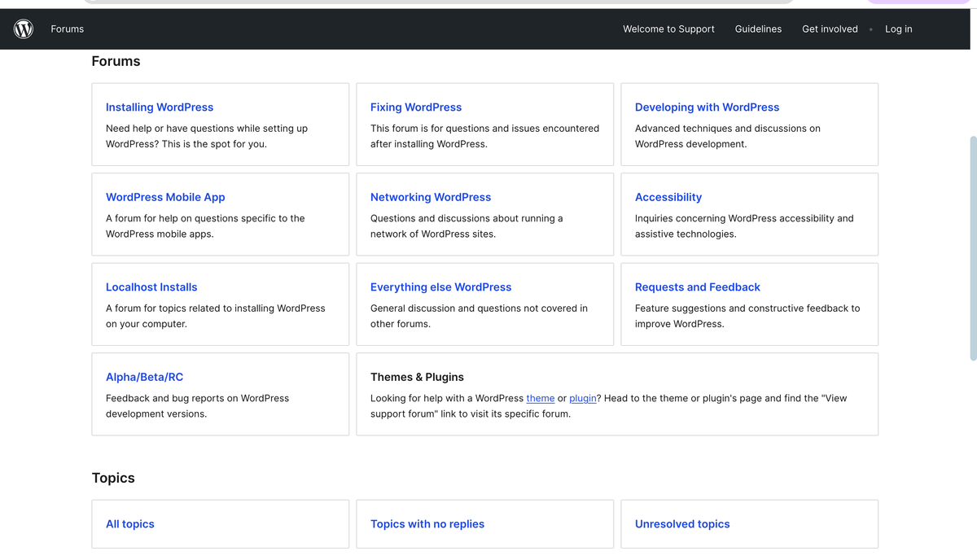The width and height of the screenshot is (977, 560).
Task: Click 'A forum for help on questions' text
Action: point(205,226)
